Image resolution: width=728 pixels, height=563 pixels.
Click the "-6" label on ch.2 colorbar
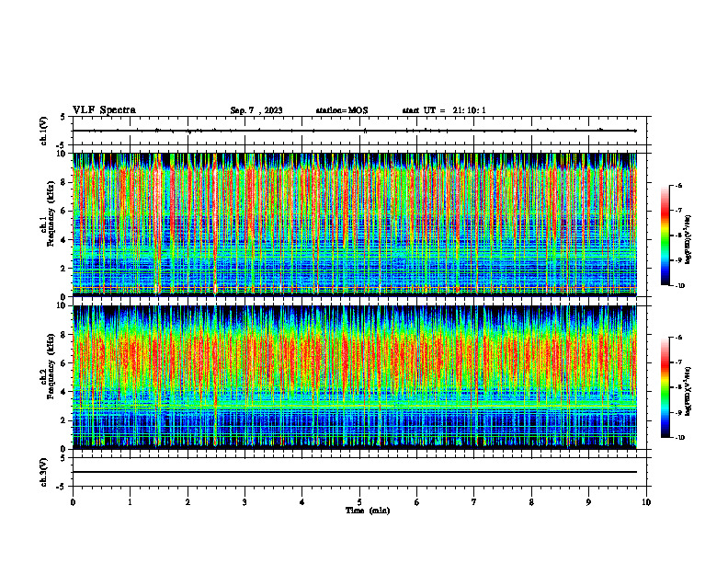point(678,338)
